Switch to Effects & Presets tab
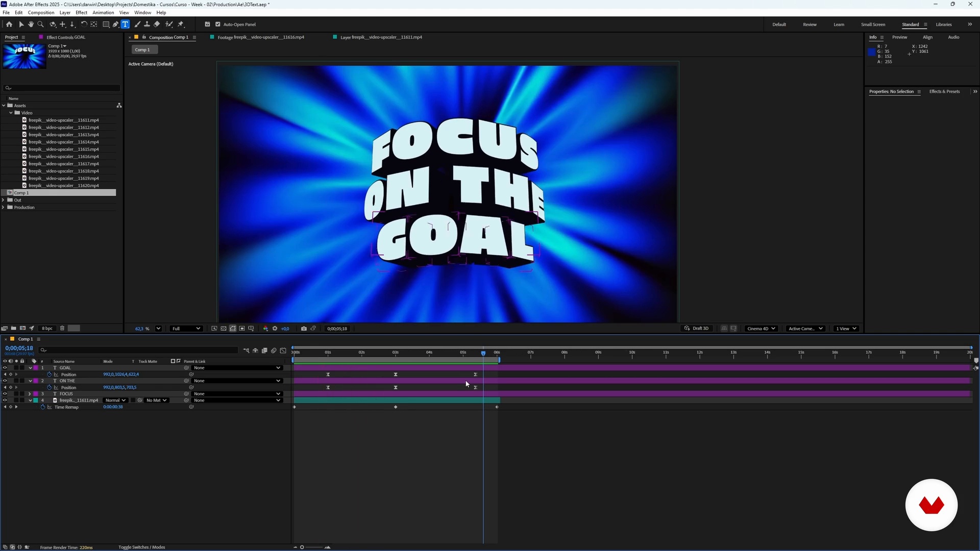The image size is (980, 551). 944,92
